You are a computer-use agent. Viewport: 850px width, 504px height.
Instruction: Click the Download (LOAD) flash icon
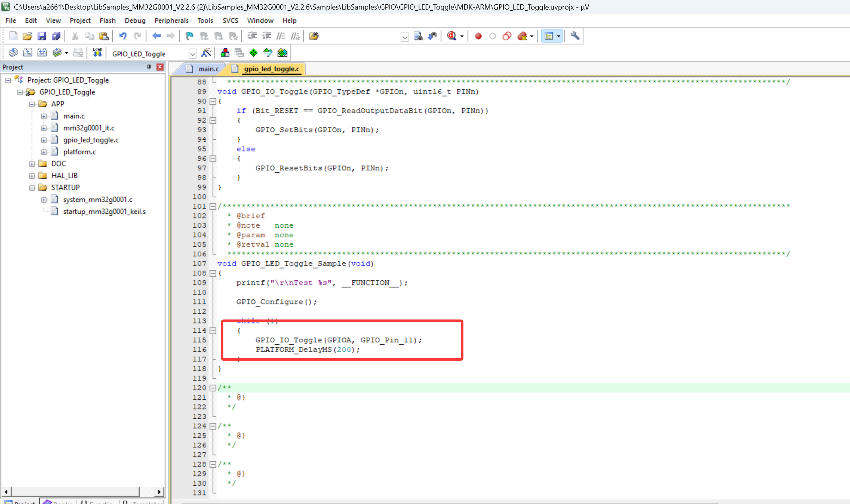[x=98, y=53]
